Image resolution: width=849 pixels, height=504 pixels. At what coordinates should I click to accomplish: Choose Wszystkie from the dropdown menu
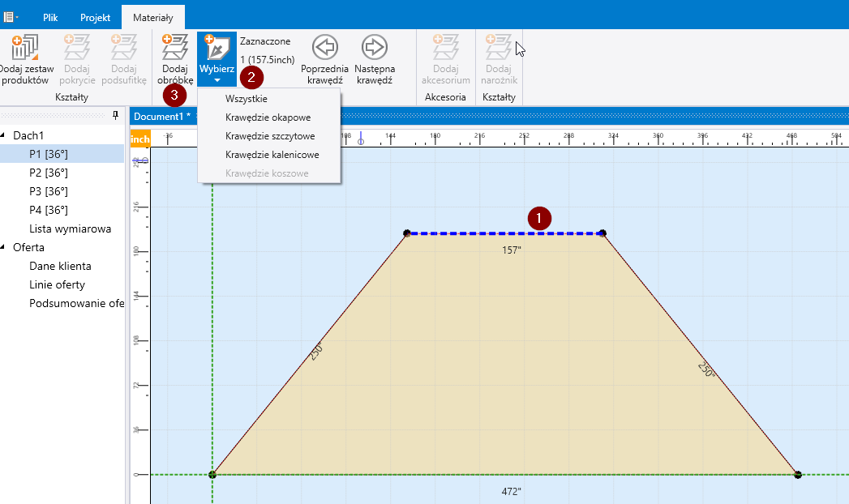tap(245, 99)
